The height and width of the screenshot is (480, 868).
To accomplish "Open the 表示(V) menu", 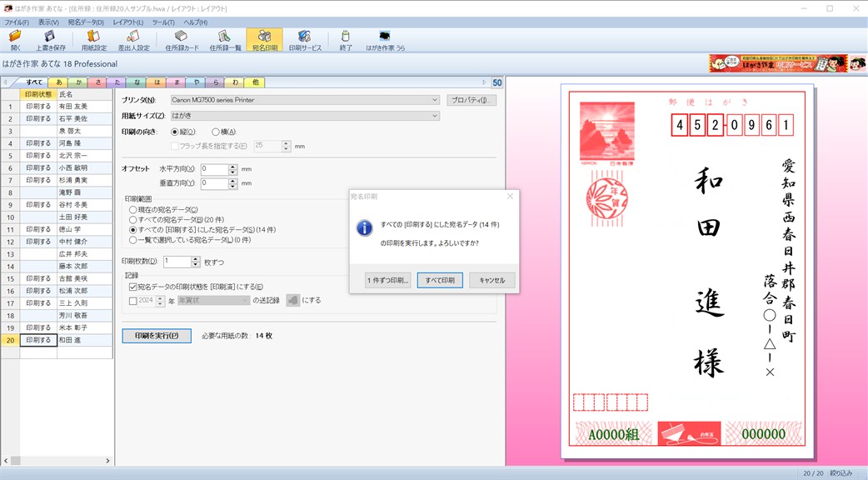I will [48, 22].
